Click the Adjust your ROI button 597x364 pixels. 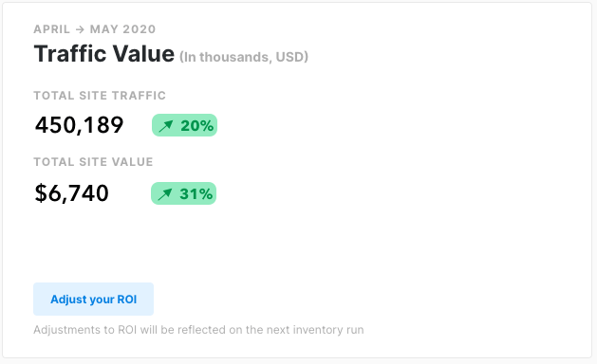tap(93, 299)
